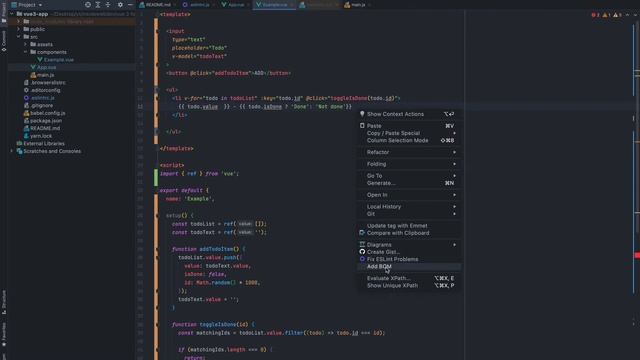Screen dimensions: 640x360
Task: Select .browserslistrc file in tree
Action: pyautogui.click(x=48, y=82)
